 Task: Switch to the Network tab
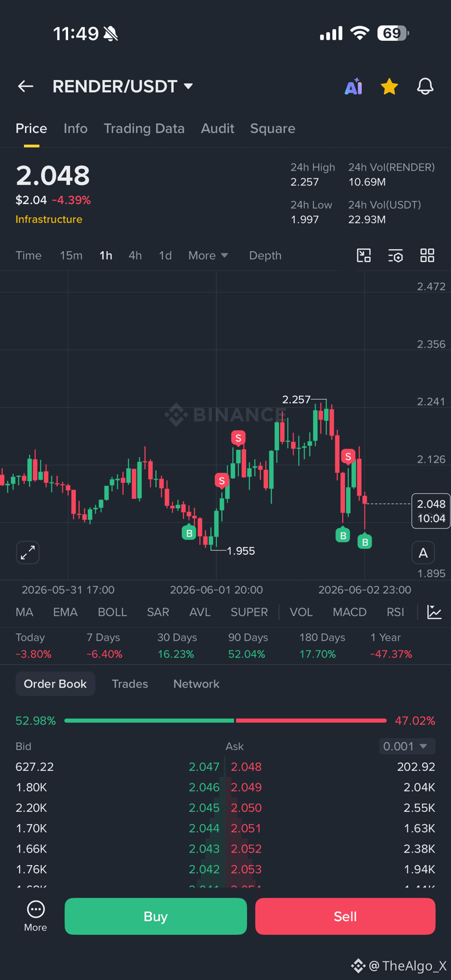(x=196, y=684)
